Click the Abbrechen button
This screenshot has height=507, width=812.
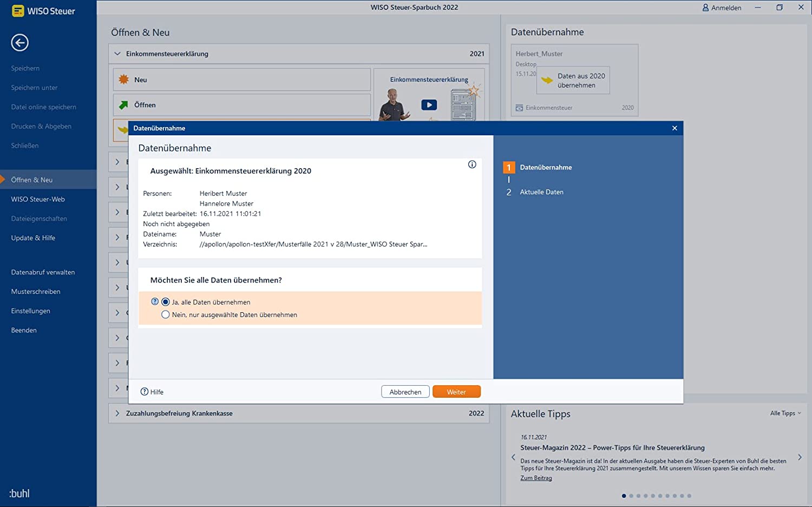pos(405,392)
